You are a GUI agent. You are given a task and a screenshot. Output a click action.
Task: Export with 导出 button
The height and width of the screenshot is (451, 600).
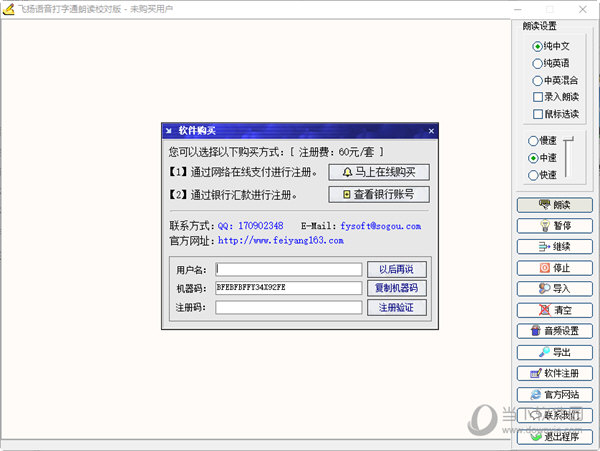coord(554,352)
